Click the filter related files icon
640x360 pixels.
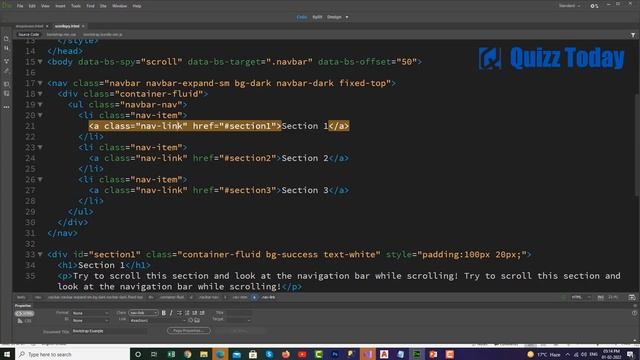point(633,36)
